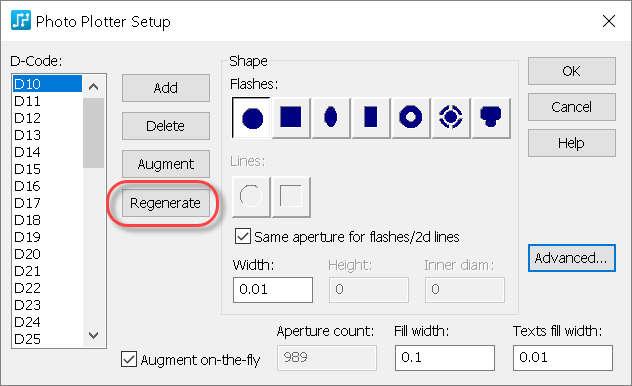This screenshot has width=632, height=386.
Task: Open the Advanced... settings dialog
Action: tap(572, 258)
